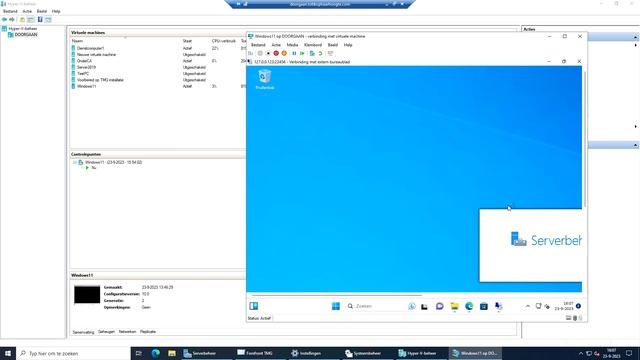Sort VM list by Naam column
This screenshot has height=360, width=640.
77,41
